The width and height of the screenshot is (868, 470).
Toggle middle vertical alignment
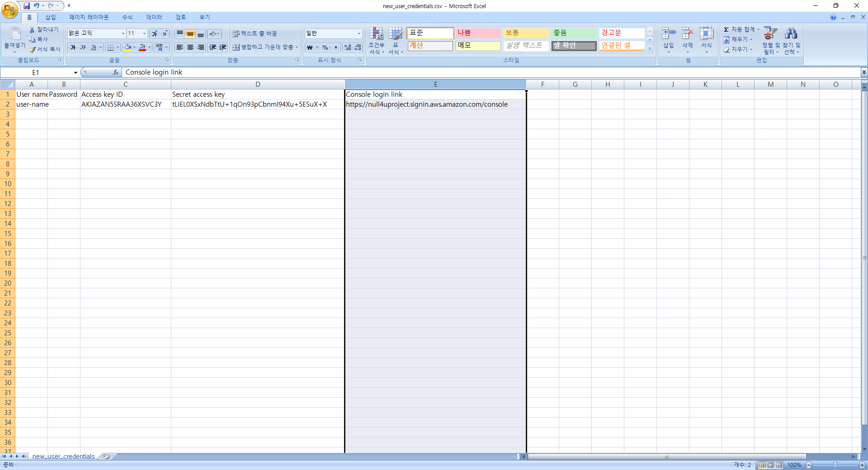click(x=190, y=34)
